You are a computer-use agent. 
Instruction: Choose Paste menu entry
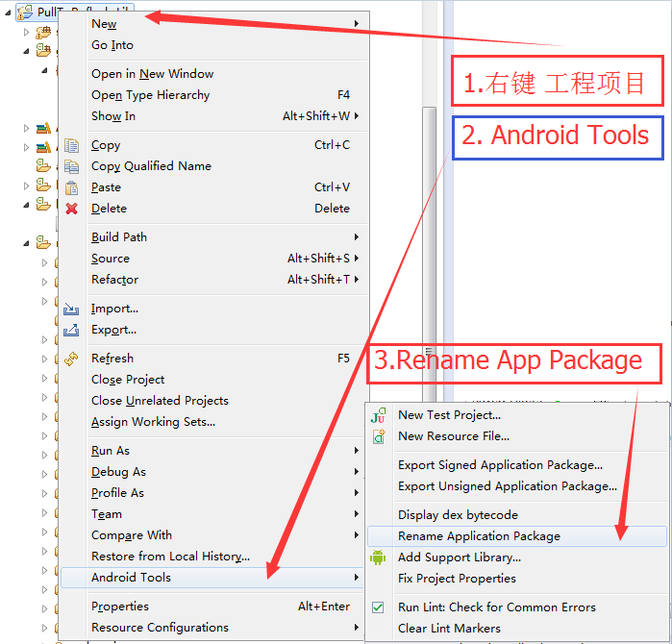[x=214, y=187]
